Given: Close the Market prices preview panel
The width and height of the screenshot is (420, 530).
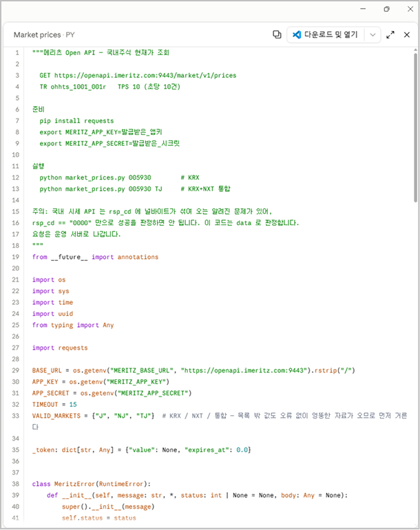Looking at the screenshot, I should click(x=407, y=34).
